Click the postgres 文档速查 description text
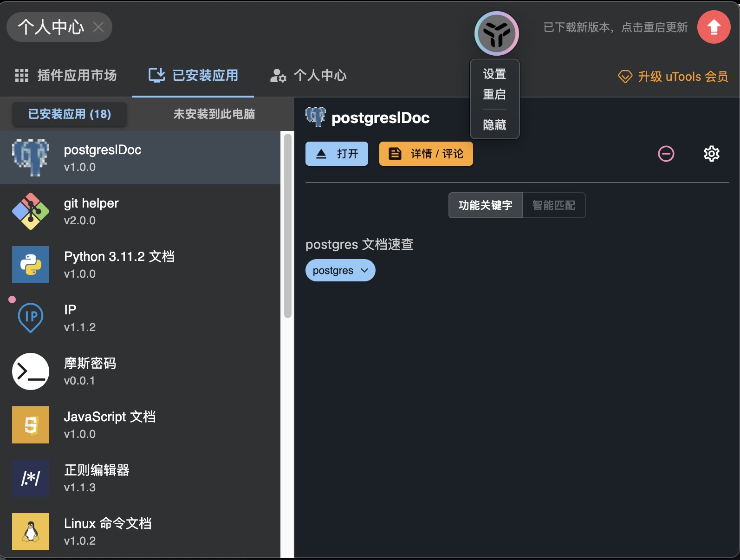The width and height of the screenshot is (740, 560). coord(359,244)
